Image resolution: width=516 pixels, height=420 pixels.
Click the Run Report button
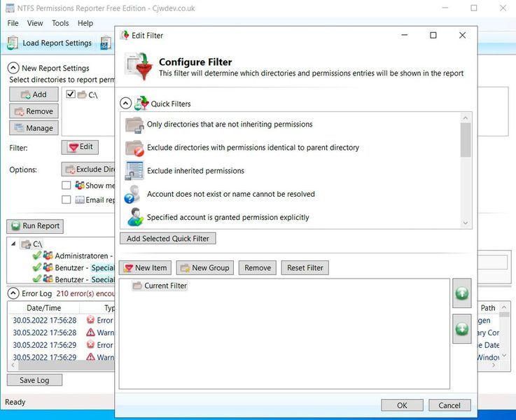[x=35, y=226]
